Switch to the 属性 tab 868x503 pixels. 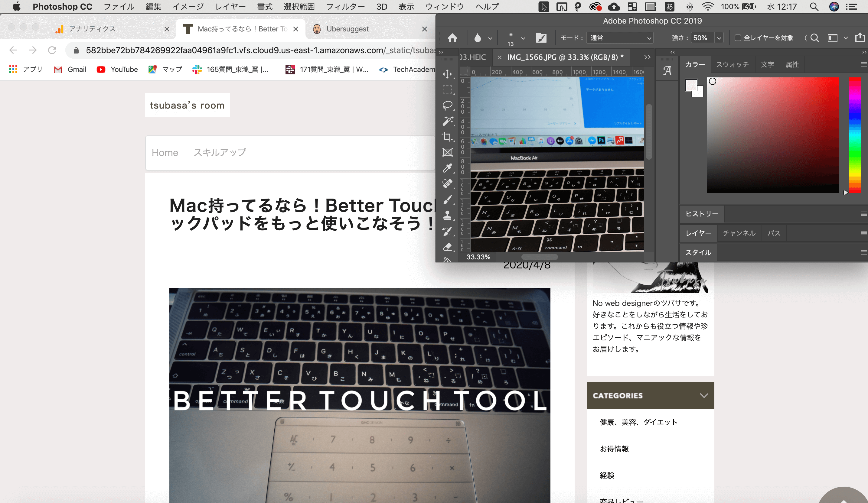pos(792,64)
